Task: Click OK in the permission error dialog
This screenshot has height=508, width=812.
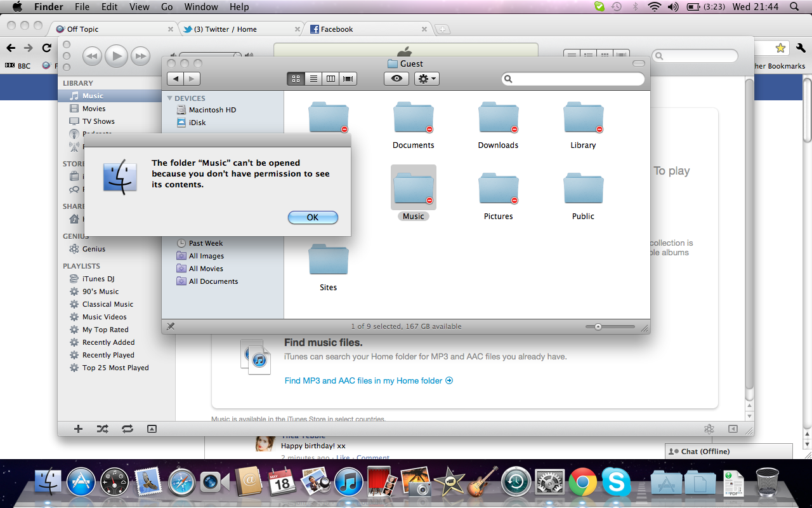Action: (x=313, y=217)
